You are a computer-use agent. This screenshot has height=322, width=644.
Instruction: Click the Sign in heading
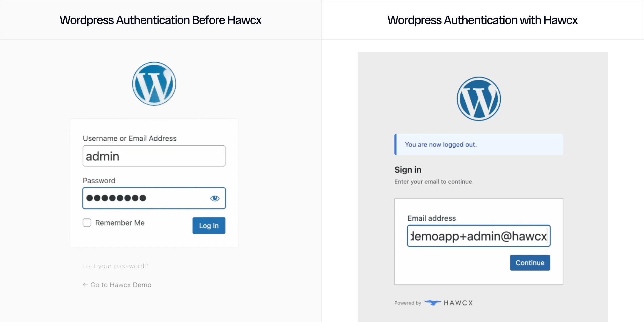coord(408,170)
